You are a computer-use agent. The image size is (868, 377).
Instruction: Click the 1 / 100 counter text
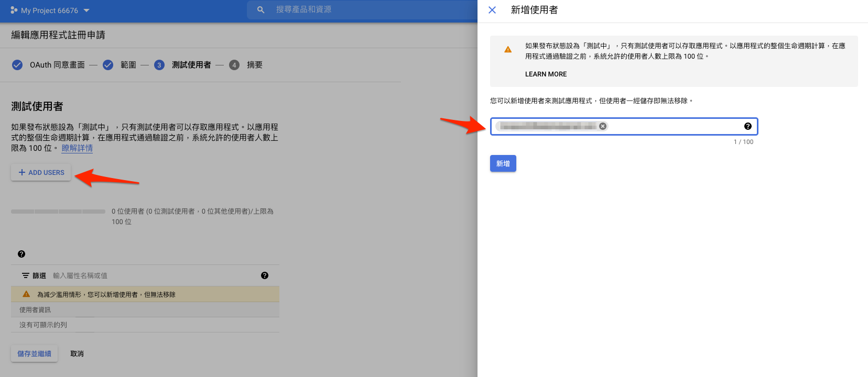(743, 142)
